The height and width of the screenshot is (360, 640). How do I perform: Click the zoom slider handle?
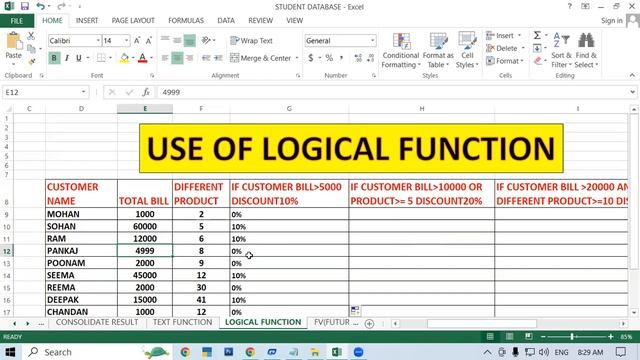572,336
